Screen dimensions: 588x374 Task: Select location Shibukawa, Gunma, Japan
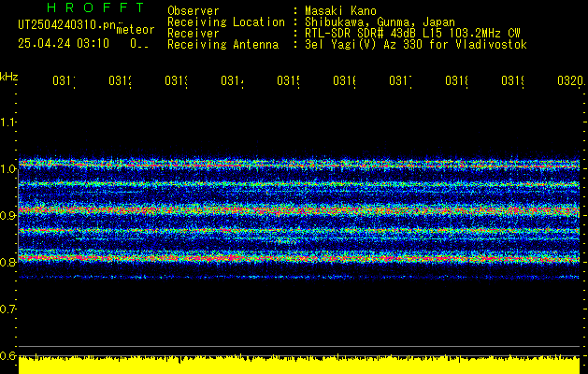coord(380,22)
